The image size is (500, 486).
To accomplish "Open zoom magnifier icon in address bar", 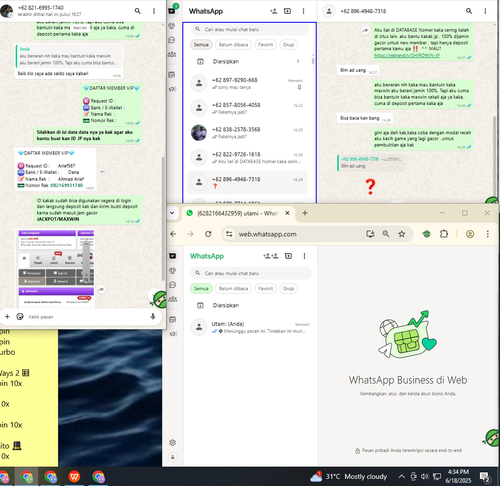I will tap(386, 234).
